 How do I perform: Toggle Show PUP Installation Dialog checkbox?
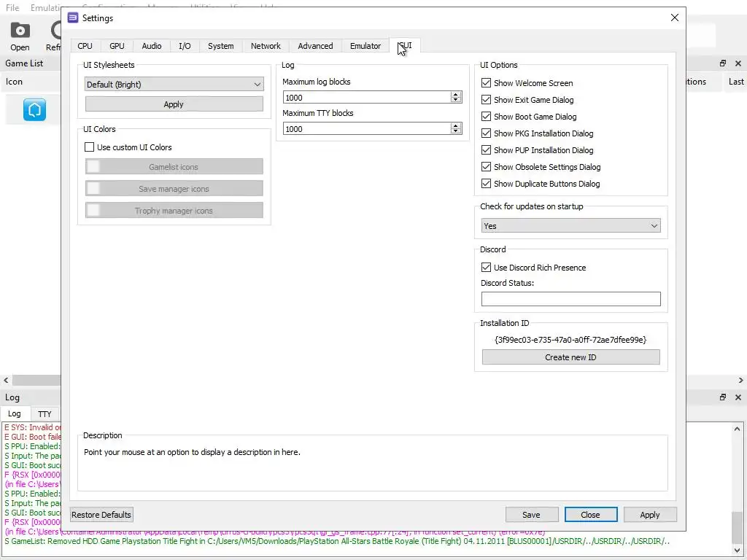pyautogui.click(x=486, y=150)
